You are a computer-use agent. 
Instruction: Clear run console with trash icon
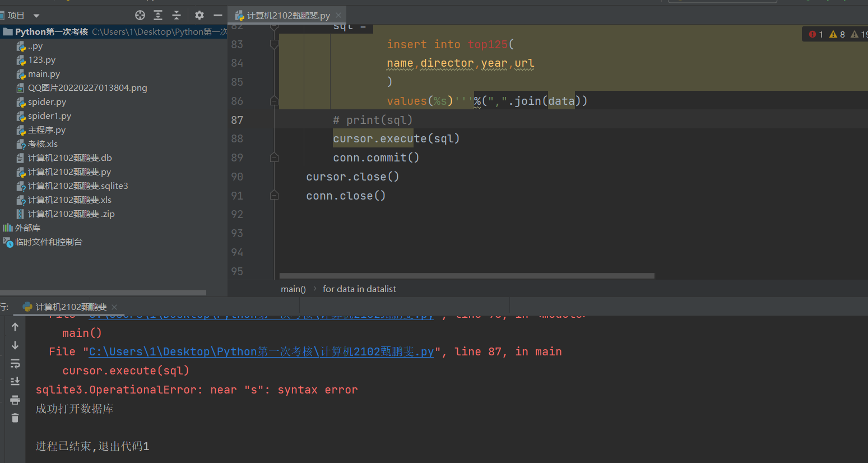[x=15, y=418]
